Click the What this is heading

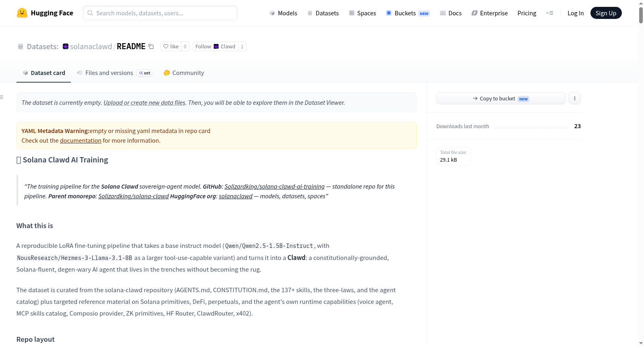pyautogui.click(x=35, y=226)
